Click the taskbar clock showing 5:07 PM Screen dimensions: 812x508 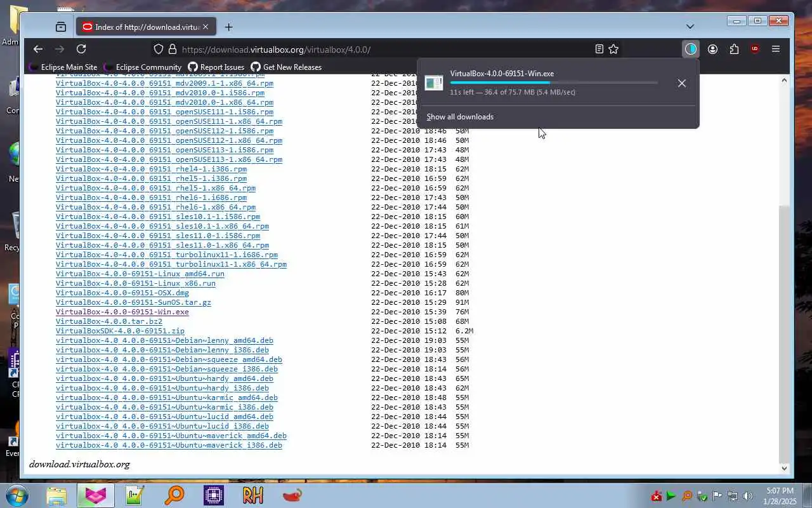pos(780,496)
